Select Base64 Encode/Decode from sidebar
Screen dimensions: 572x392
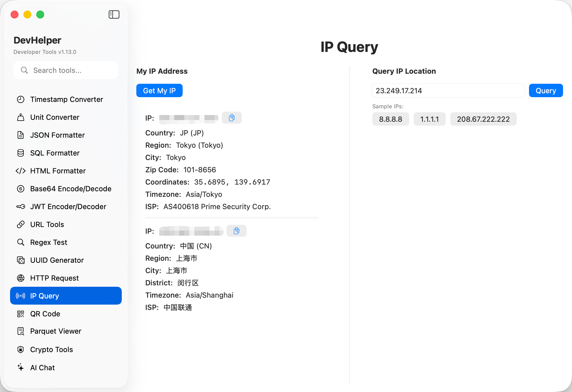tap(71, 189)
